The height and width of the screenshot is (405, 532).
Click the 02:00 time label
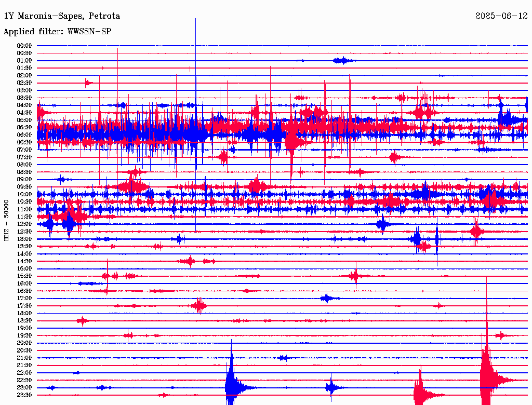(x=24, y=75)
